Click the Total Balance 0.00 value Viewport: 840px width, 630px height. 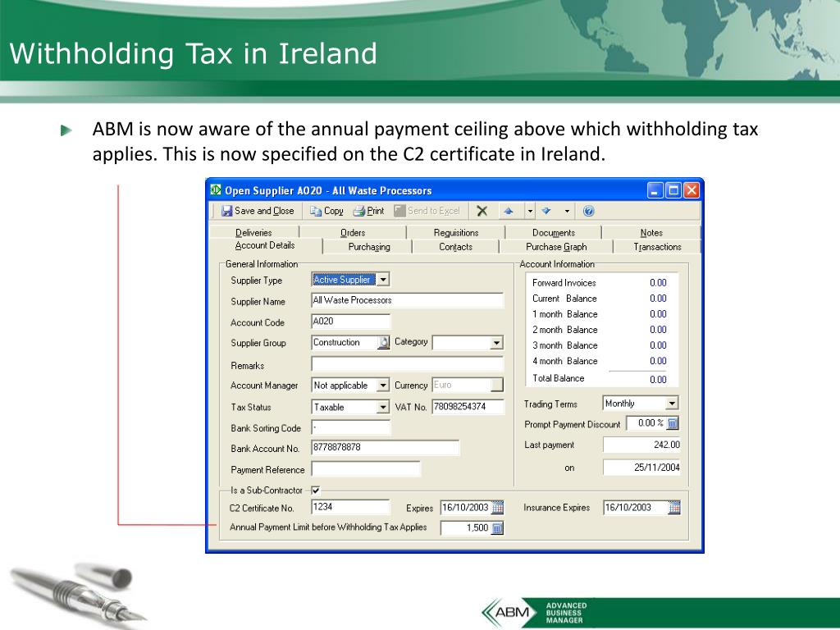[658, 380]
